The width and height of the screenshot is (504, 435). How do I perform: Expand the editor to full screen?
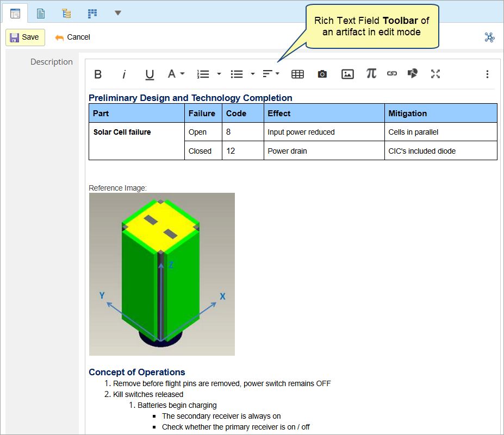435,74
